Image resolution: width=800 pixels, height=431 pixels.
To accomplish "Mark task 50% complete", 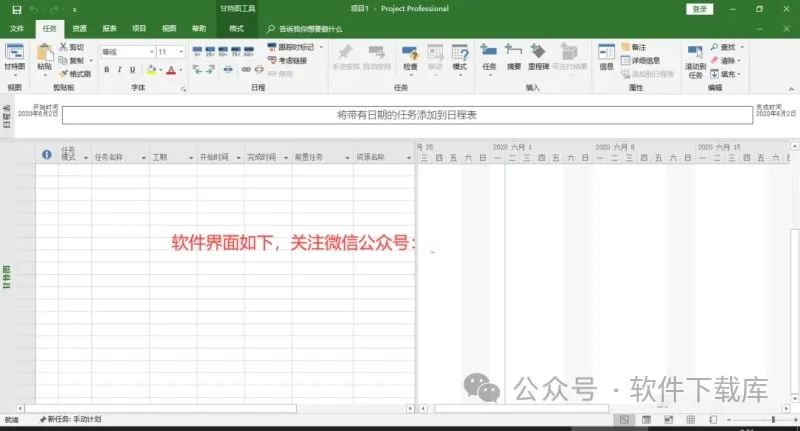I will pos(223,51).
